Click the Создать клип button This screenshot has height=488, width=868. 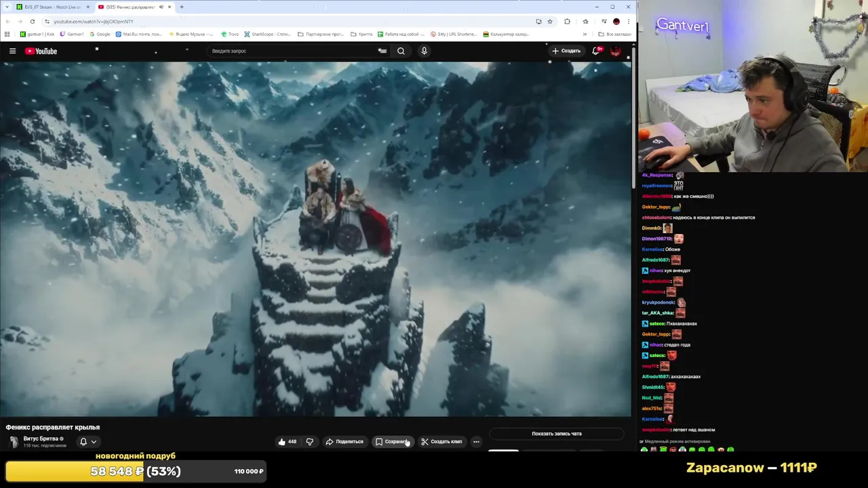point(441,442)
